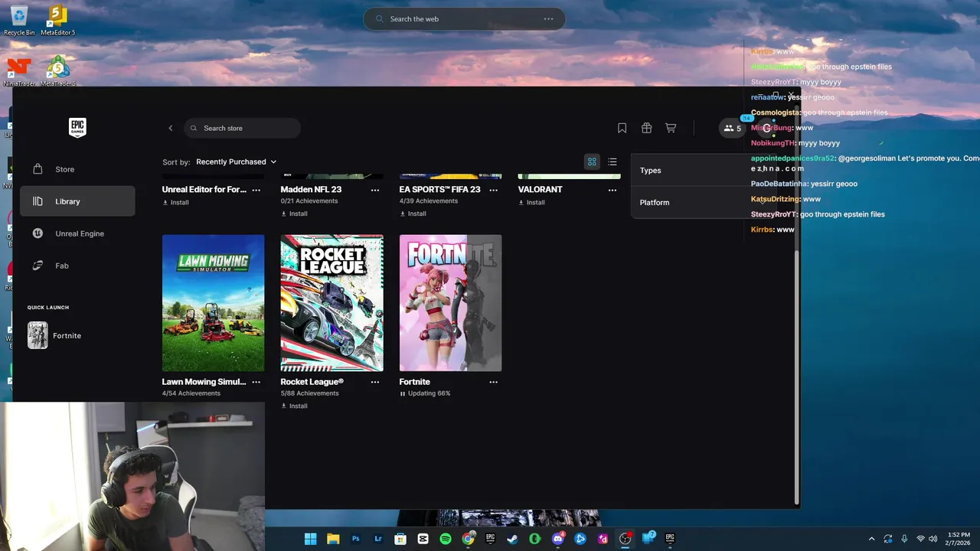Focus the Search store field

pos(242,128)
